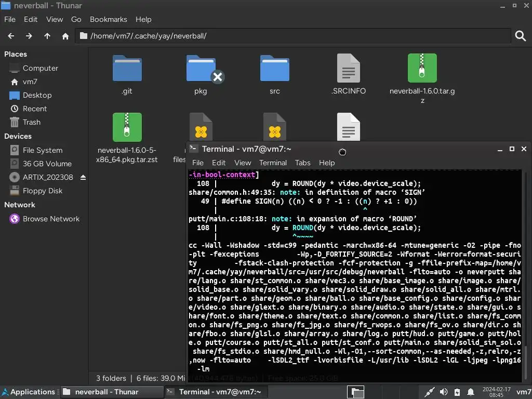The width and height of the screenshot is (532, 399).
Task: Click the vm7 user menu in panel
Action: click(x=524, y=392)
